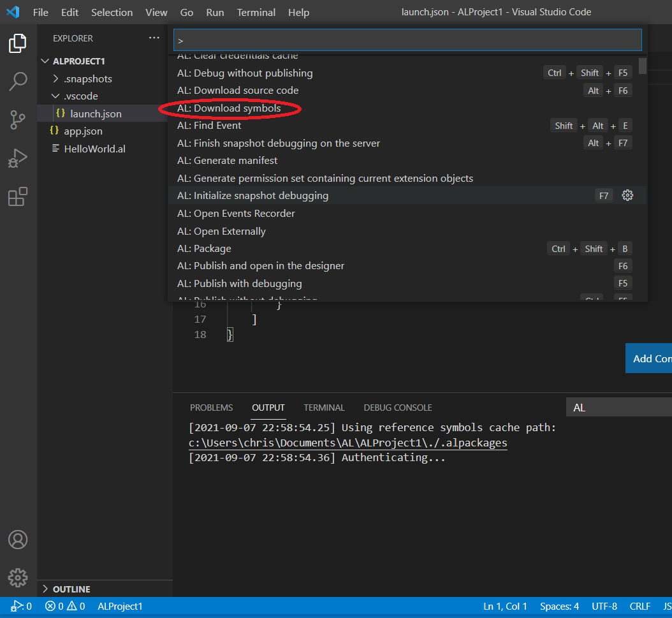This screenshot has height=618, width=672.
Task: Open the Run menu
Action: (215, 12)
